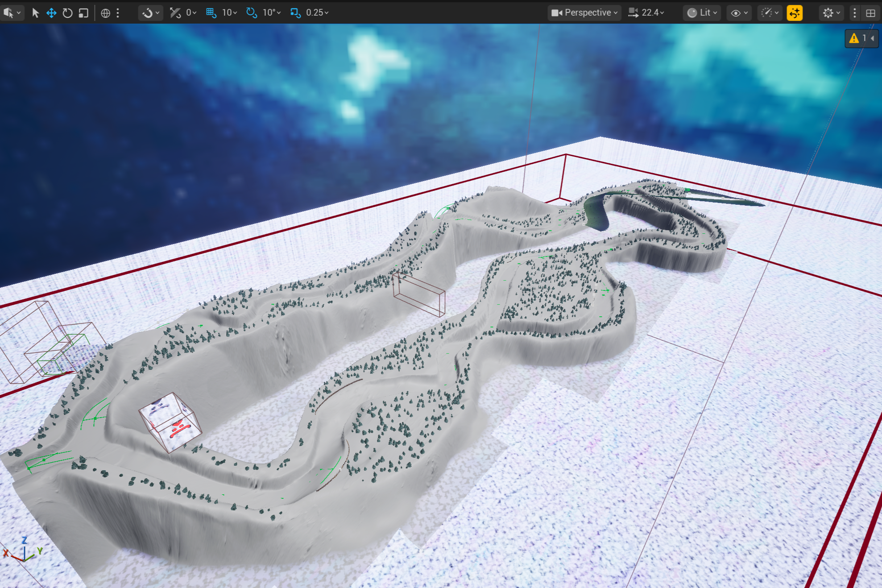Open transform toolbar three-dot options
The height and width of the screenshot is (588, 882).
[118, 12]
